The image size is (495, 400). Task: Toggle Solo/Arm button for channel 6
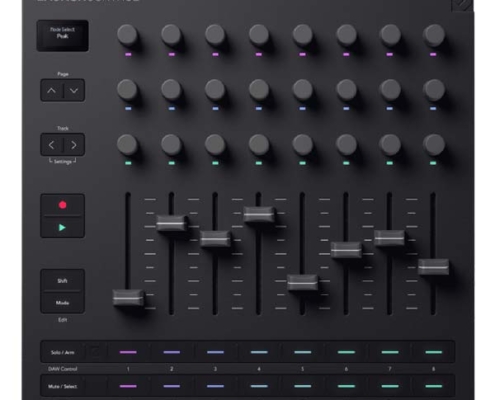coord(346,352)
